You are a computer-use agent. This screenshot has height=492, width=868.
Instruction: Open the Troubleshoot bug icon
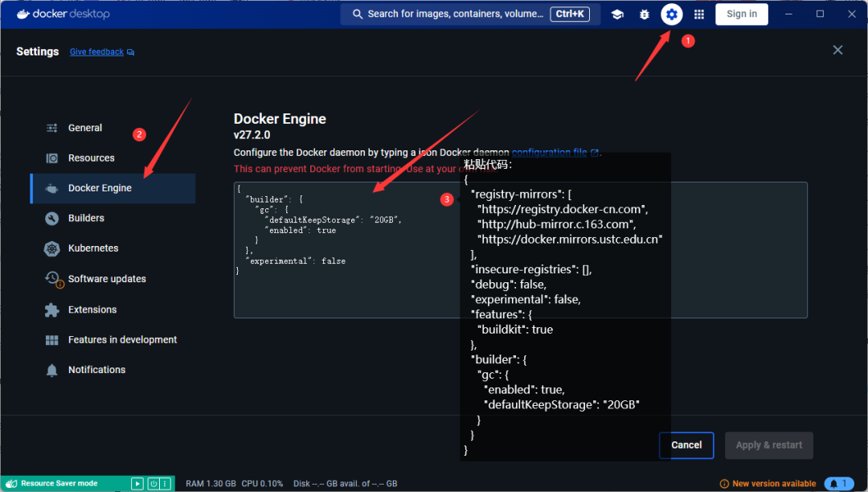click(645, 14)
